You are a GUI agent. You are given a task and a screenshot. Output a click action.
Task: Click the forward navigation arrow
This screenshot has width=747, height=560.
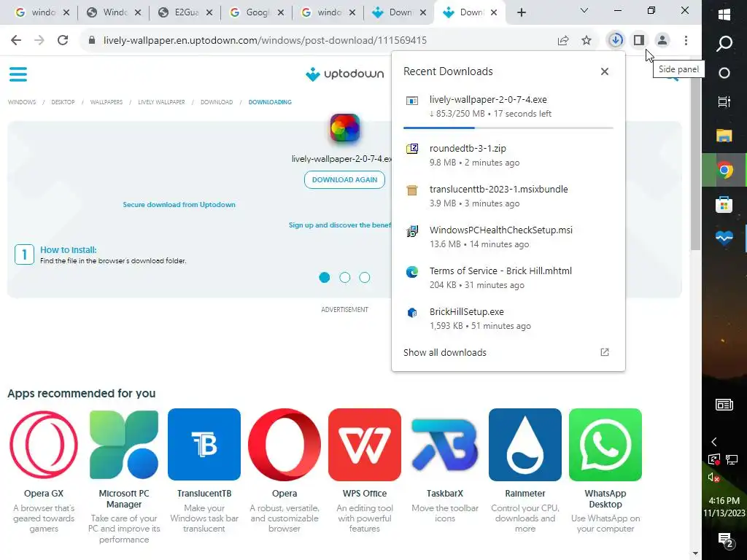point(39,40)
